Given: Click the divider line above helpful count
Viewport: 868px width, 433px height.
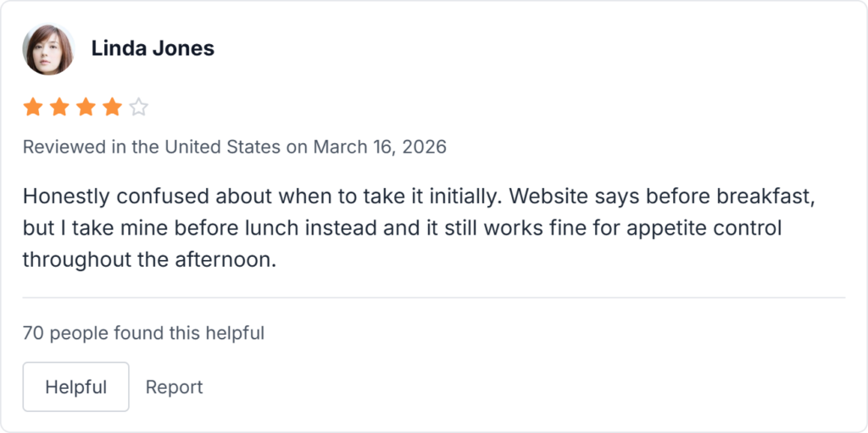Looking at the screenshot, I should [433, 297].
